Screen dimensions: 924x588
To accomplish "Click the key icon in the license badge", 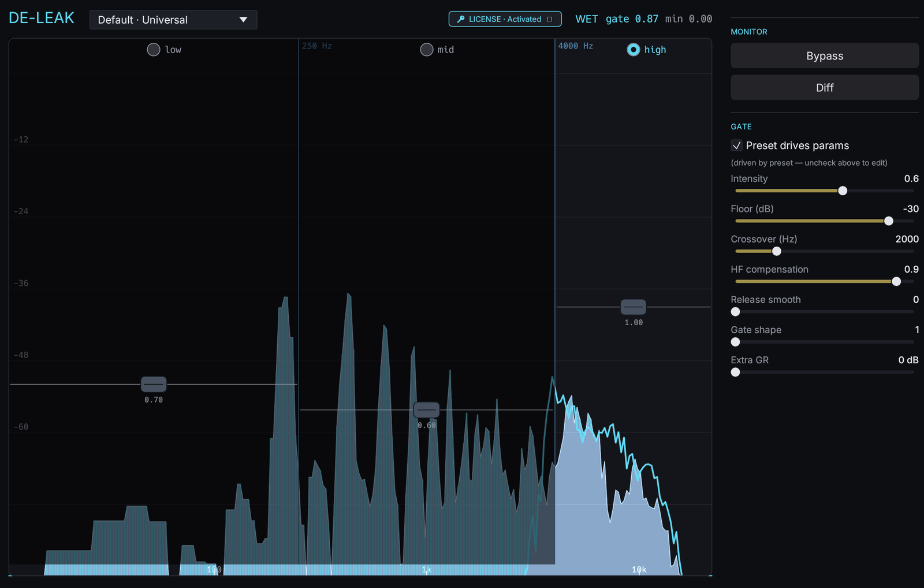I will [x=461, y=19].
